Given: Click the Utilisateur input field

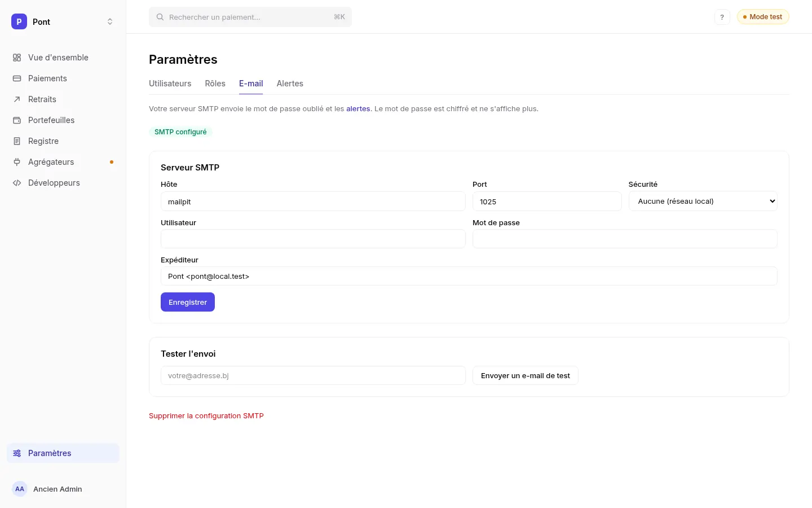Looking at the screenshot, I should click(x=313, y=239).
